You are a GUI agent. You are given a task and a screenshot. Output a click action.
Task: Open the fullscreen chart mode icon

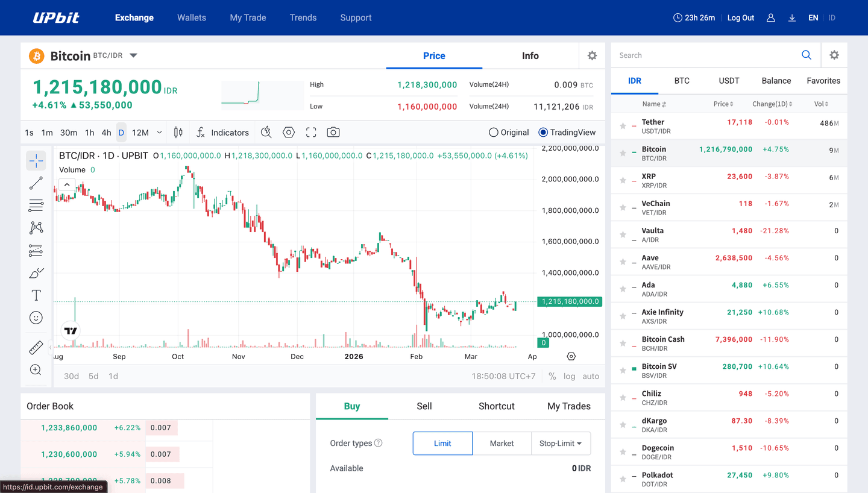tap(311, 133)
